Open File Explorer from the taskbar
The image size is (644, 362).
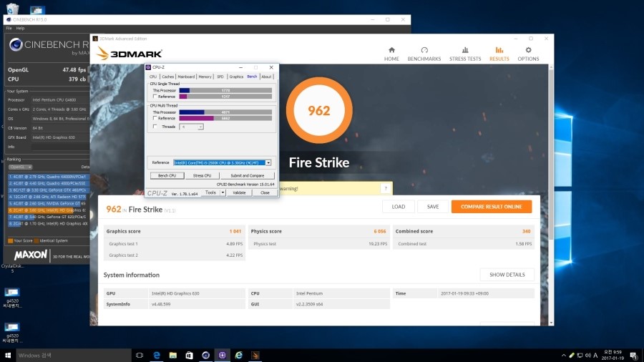point(173,355)
